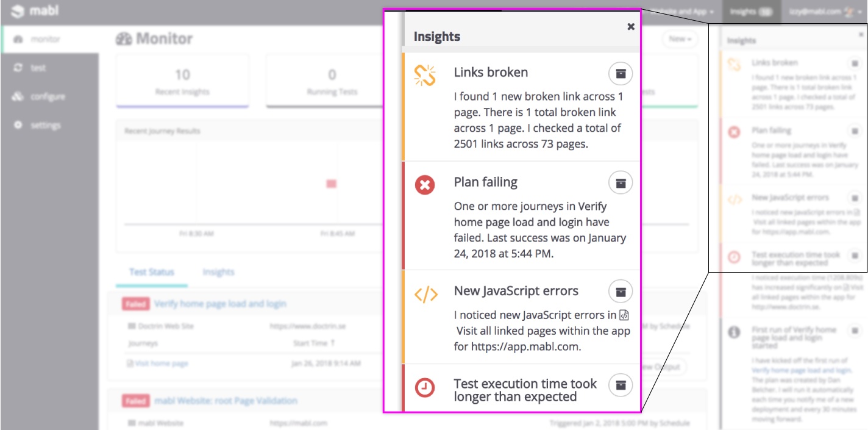Click the red clock execution time icon
The width and height of the screenshot is (868, 430).
pos(425,387)
